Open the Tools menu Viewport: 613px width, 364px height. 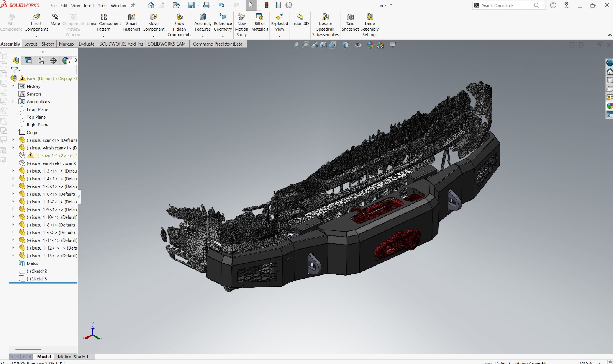point(103,5)
